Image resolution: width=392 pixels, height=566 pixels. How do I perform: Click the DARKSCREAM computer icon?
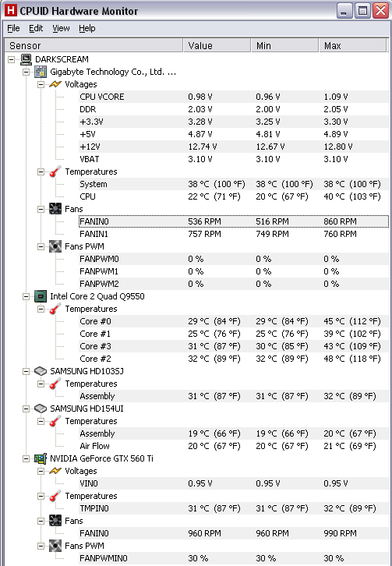click(x=26, y=59)
